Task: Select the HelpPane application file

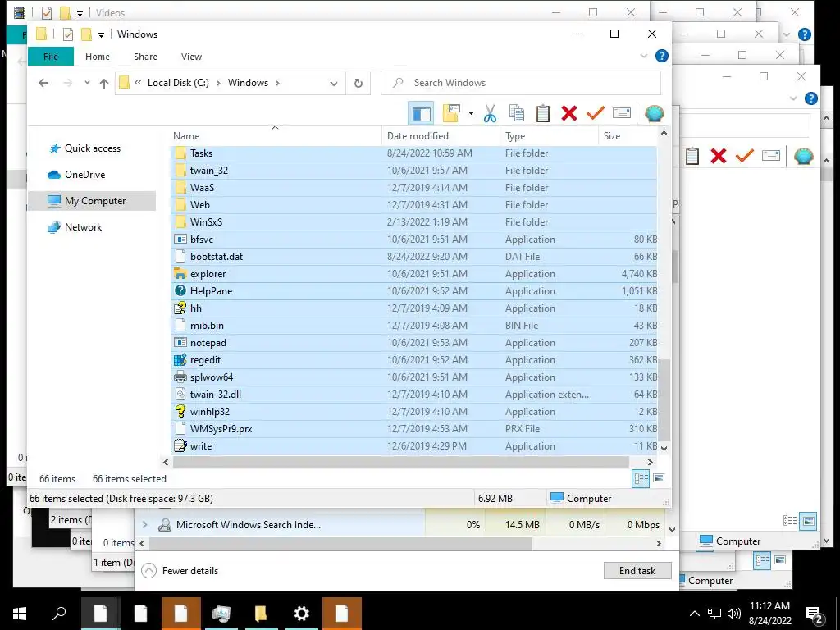Action: click(413, 291)
